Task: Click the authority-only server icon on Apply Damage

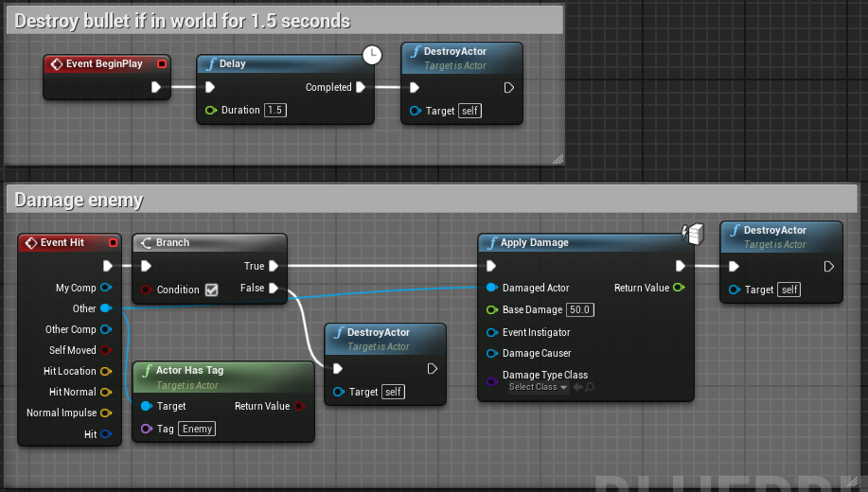Action: (691, 233)
